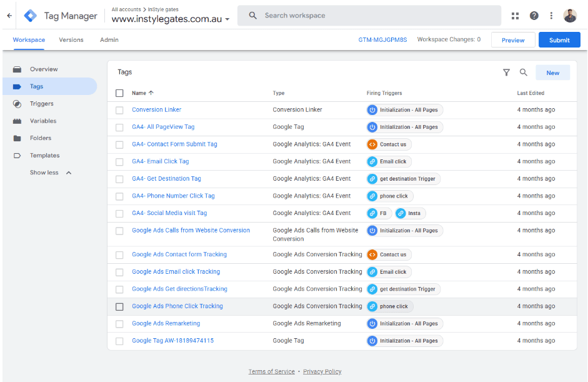
Task: Click the Contact us trigger icon for GA4- Contact Form Submit Tag
Action: pos(372,144)
